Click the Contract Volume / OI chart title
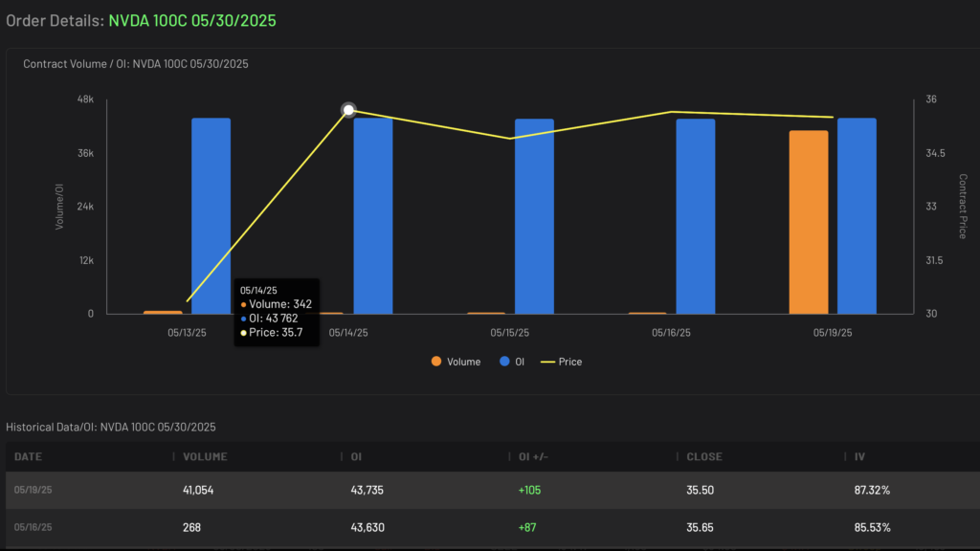Viewport: 980px width, 551px height. coord(136,64)
